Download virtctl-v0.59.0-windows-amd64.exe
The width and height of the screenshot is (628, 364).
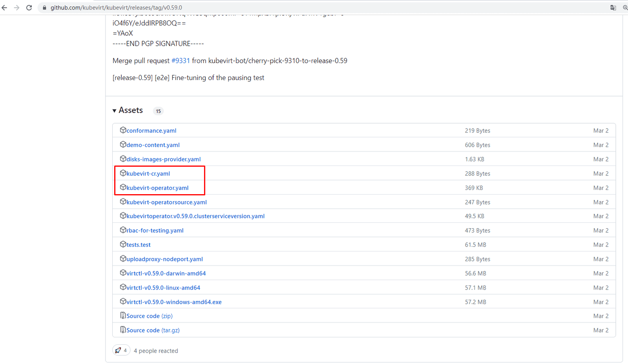(174, 302)
